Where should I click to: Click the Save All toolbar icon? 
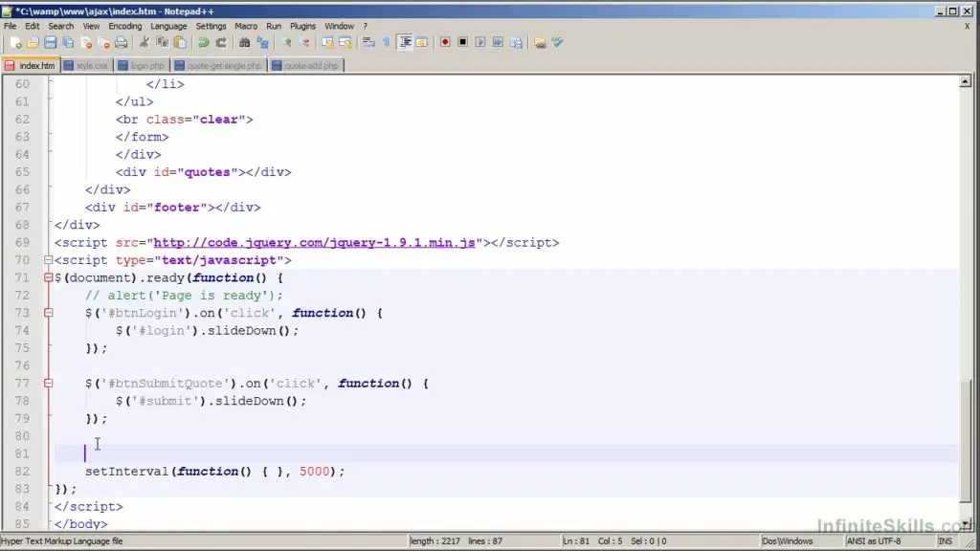click(68, 42)
